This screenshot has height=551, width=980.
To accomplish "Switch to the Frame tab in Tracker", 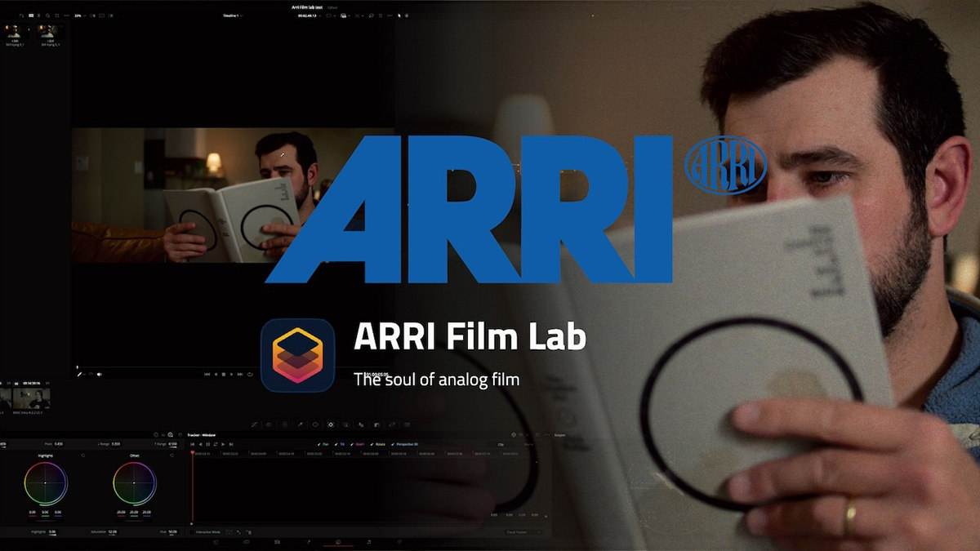I will [528, 444].
